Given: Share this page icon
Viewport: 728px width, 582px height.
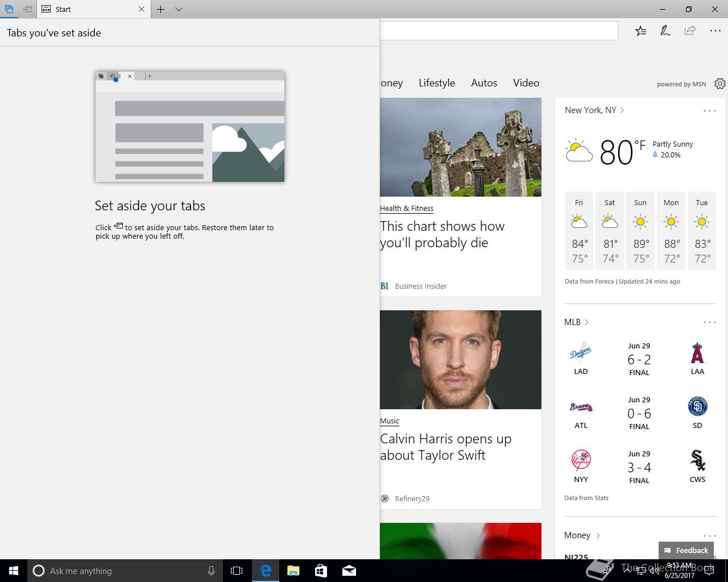Looking at the screenshot, I should click(690, 31).
